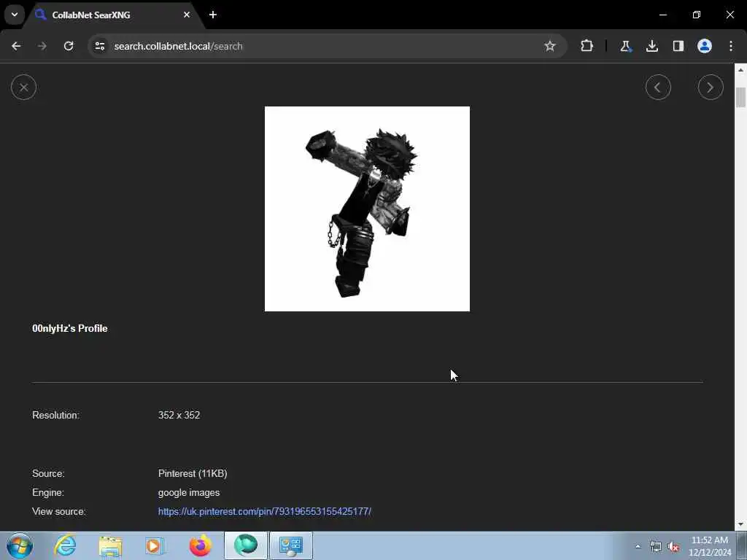747x560 pixels.
Task: View site information icon in address bar
Action: click(x=99, y=46)
